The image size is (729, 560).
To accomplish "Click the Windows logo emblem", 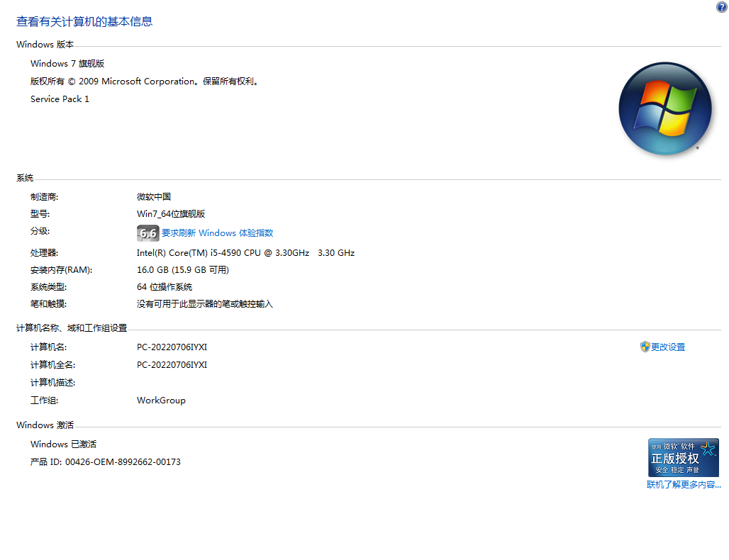I will [x=665, y=108].
